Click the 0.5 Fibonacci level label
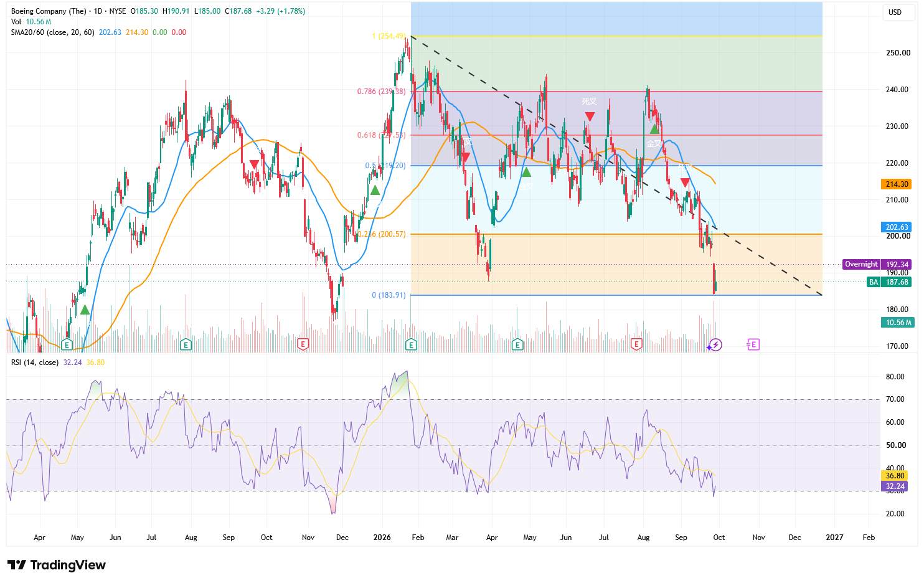924x583 pixels. coord(385,166)
